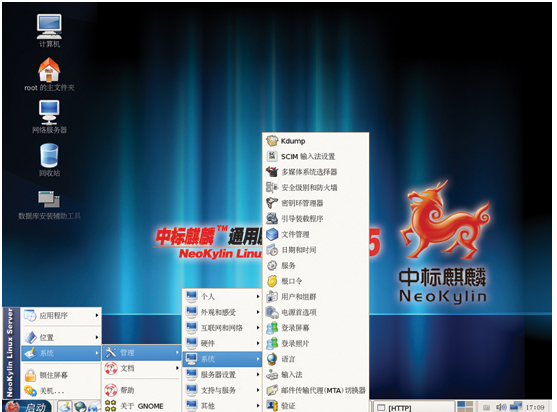
Task: Expand the 位置 submenu arrow
Action: click(x=97, y=337)
